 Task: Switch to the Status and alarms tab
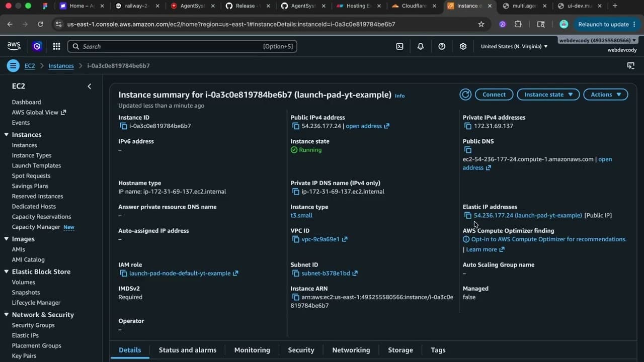pyautogui.click(x=188, y=350)
